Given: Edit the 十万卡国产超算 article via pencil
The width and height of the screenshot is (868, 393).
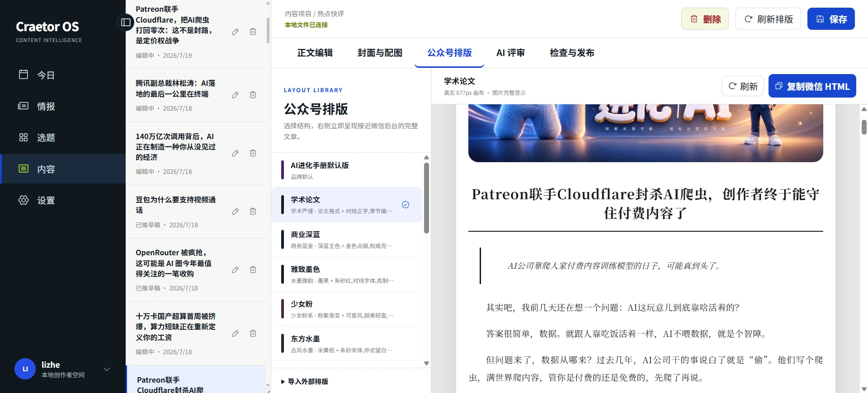Looking at the screenshot, I should coord(235,333).
